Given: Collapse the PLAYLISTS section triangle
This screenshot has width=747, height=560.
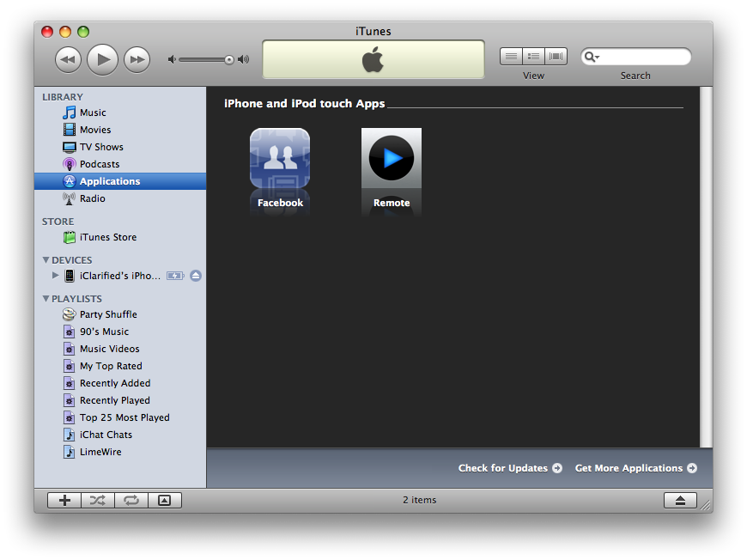Looking at the screenshot, I should coord(46,298).
